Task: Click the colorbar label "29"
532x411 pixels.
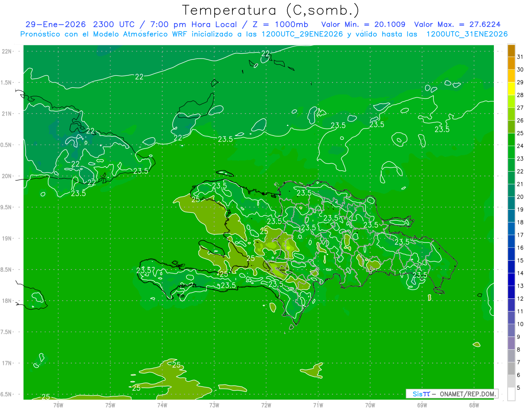Action: click(520, 82)
